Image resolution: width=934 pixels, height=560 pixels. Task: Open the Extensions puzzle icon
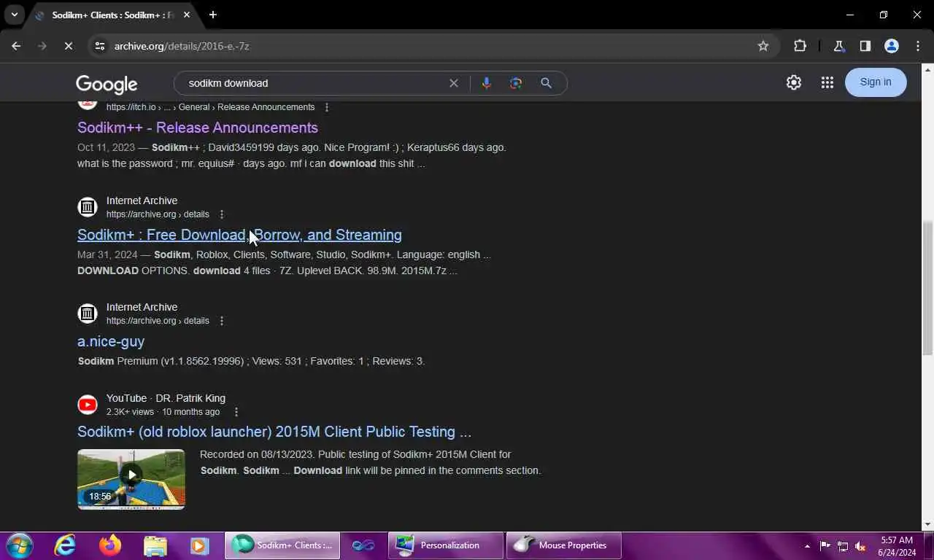800,46
